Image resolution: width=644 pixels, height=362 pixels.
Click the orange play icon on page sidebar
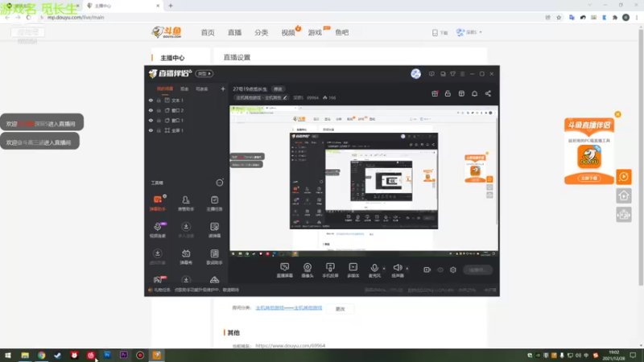(623, 177)
